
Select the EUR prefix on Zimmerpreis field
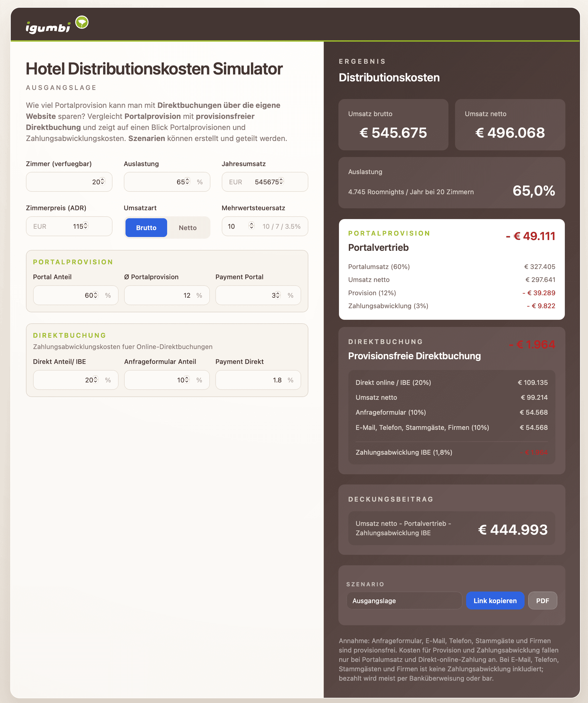(40, 226)
